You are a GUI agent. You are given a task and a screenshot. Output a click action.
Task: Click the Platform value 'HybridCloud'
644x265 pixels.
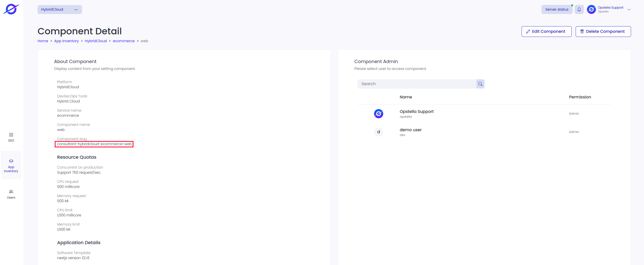point(68,87)
